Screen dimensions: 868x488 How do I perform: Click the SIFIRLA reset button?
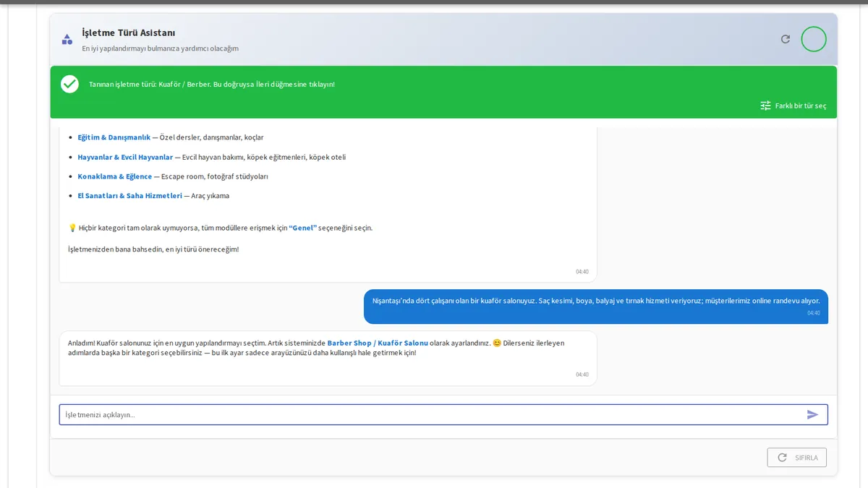pyautogui.click(x=797, y=458)
